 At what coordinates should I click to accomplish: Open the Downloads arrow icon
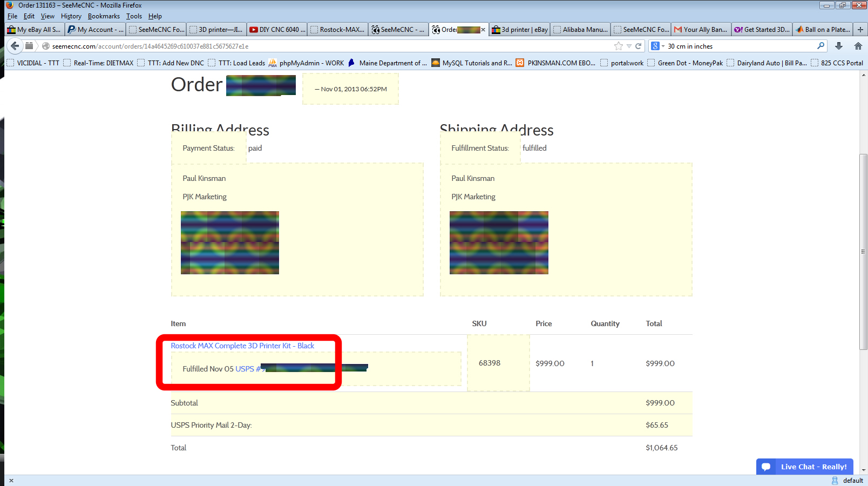839,46
